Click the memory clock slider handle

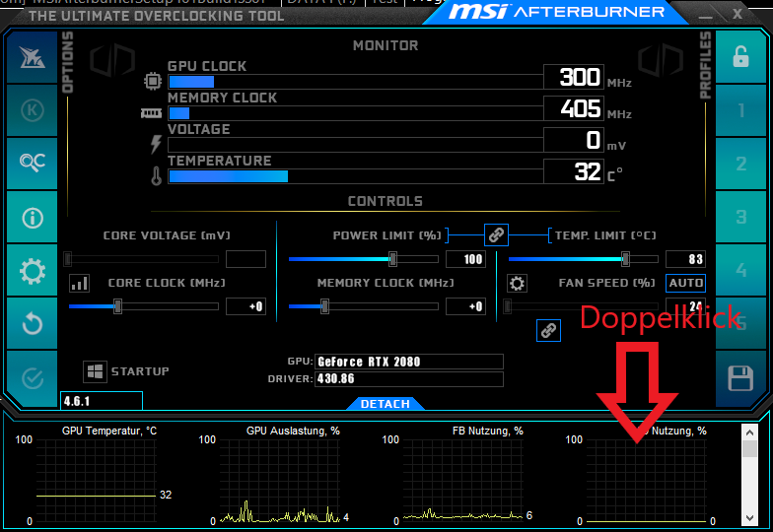pyautogui.click(x=324, y=306)
